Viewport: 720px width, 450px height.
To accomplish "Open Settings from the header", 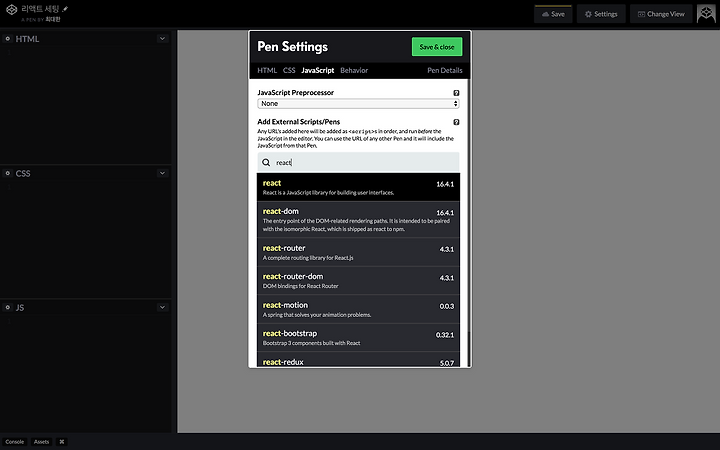I will (x=601, y=14).
